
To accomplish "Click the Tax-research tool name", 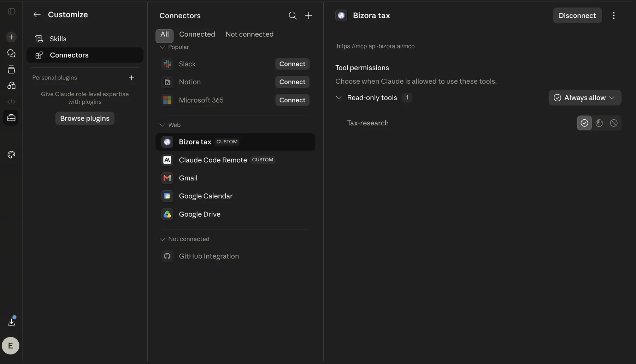I will 368,123.
